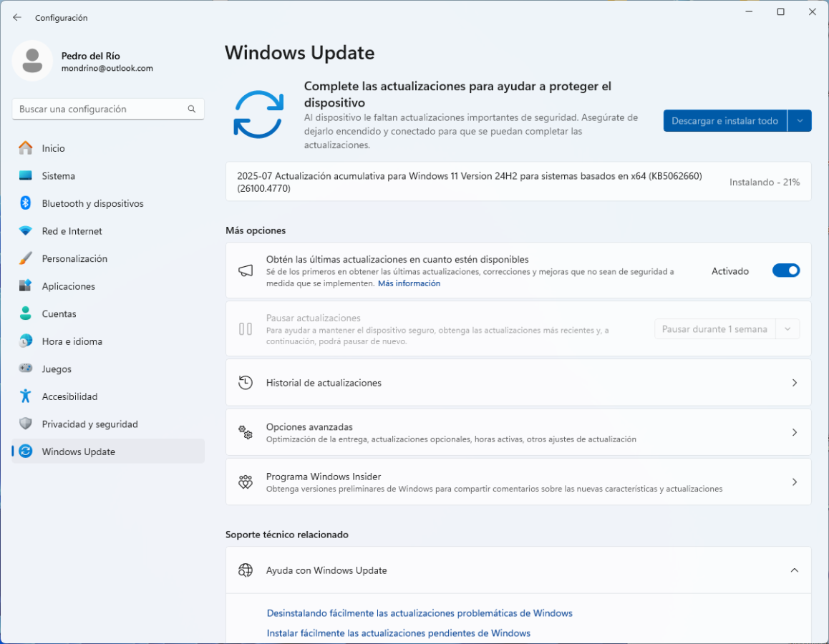Image resolution: width=829 pixels, height=644 pixels.
Task: Click the user profile avatar icon
Action: [x=32, y=61]
